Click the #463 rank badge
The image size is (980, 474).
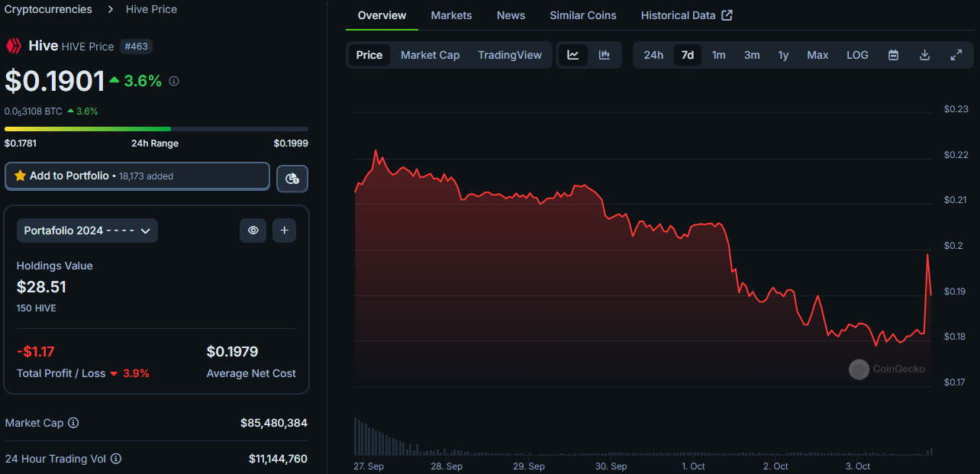[136, 47]
